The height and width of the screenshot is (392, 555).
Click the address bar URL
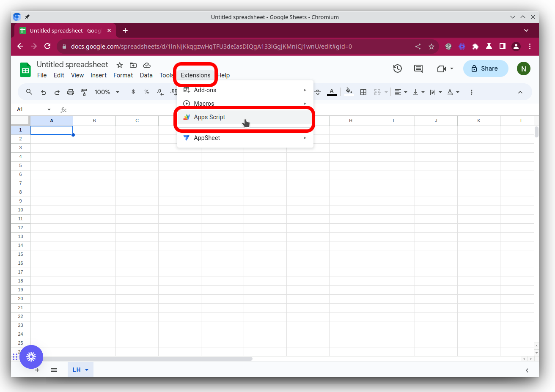coord(212,47)
